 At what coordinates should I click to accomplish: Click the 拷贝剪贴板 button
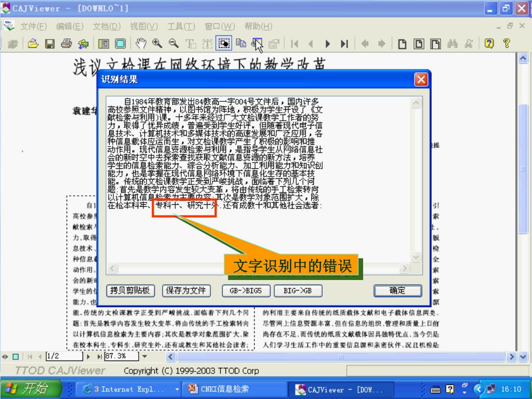click(130, 291)
